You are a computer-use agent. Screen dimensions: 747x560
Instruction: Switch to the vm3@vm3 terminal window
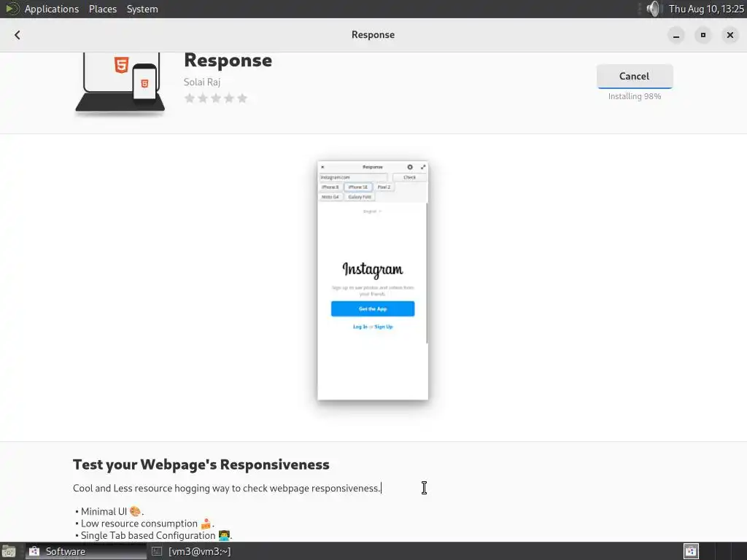pyautogui.click(x=192, y=551)
